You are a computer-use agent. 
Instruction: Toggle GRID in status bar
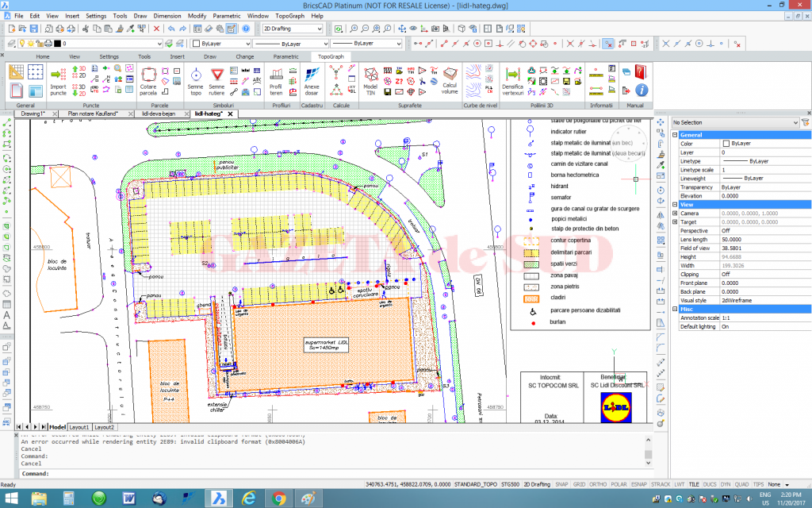pos(579,484)
